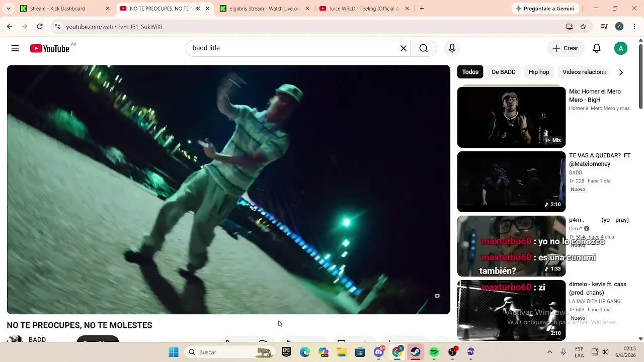
Task: Launch Epic Games from the taskbar
Action: click(x=286, y=352)
